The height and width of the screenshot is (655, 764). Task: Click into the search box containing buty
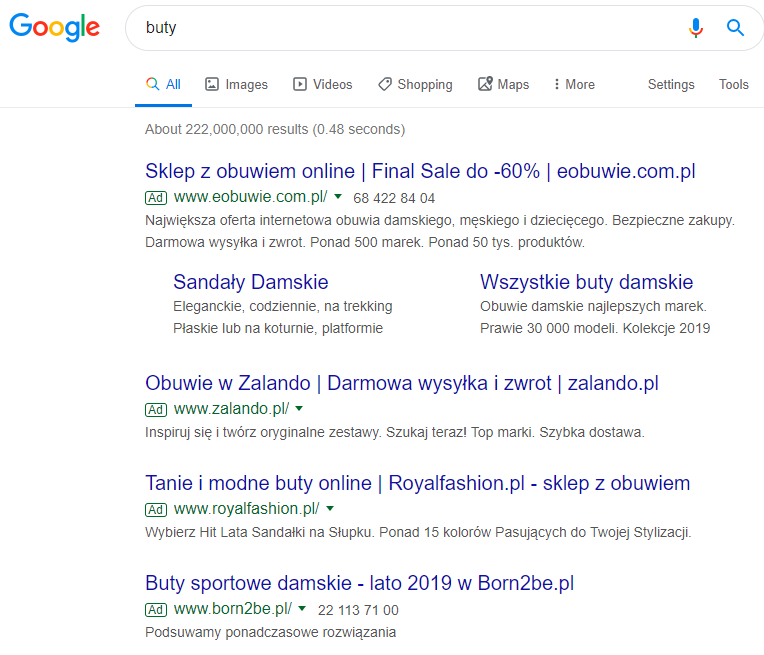click(404, 28)
